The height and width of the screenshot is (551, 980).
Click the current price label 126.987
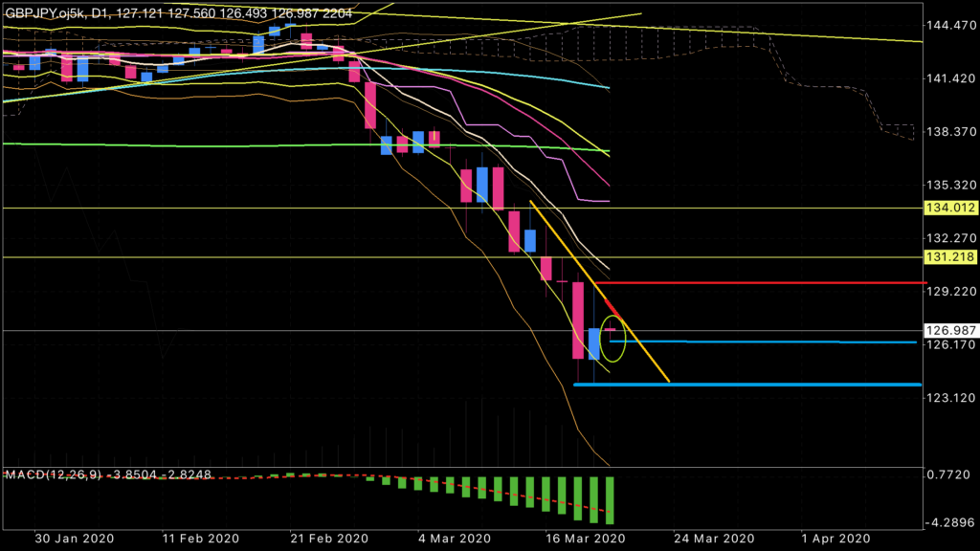pos(950,330)
